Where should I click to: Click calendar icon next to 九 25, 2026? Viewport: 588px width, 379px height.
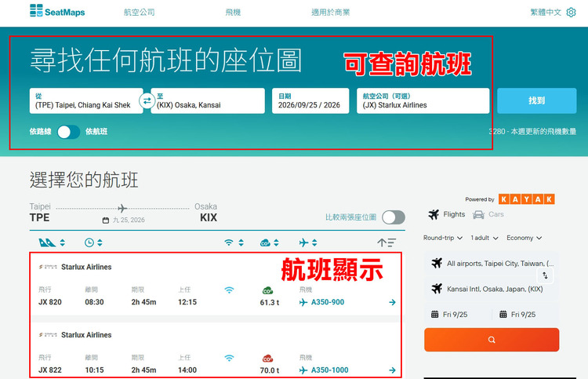[x=106, y=220]
